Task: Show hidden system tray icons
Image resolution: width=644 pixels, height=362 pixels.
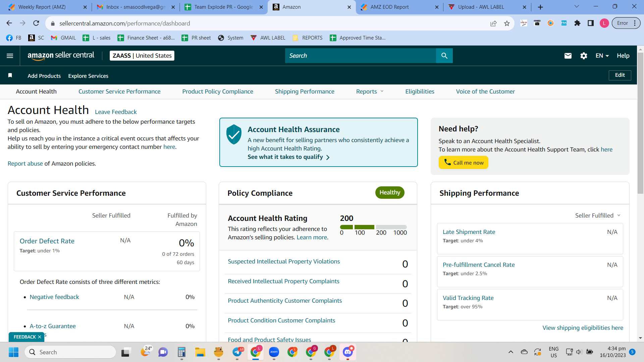Action: pos(511,352)
